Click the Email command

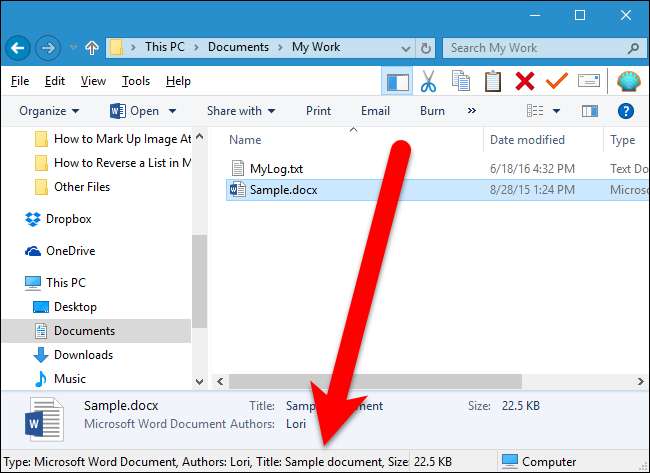[375, 111]
